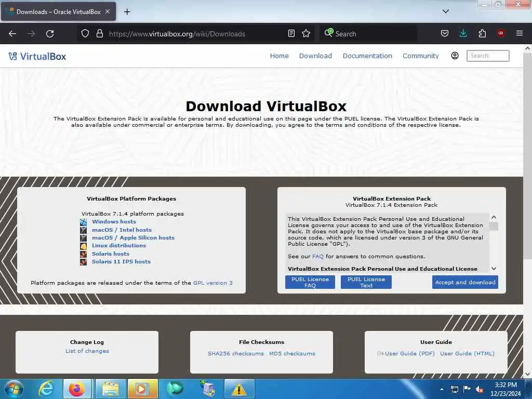Select the Downloads – Oracle VirtualBox tab
This screenshot has width=532, height=399.
point(58,11)
